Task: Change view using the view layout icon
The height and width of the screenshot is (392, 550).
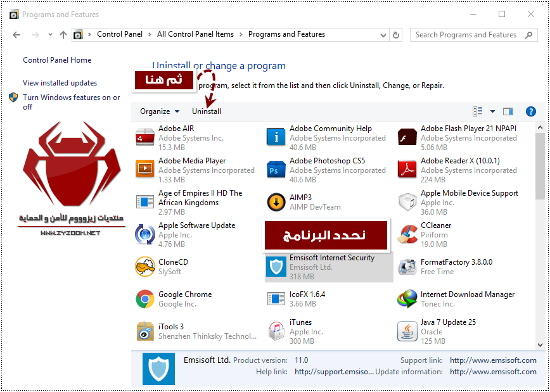Action: (477, 111)
